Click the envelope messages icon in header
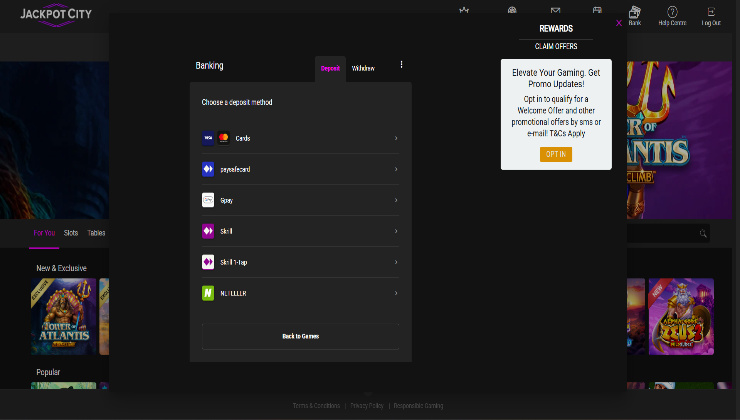Image resolution: width=740 pixels, height=420 pixels. pos(555,10)
